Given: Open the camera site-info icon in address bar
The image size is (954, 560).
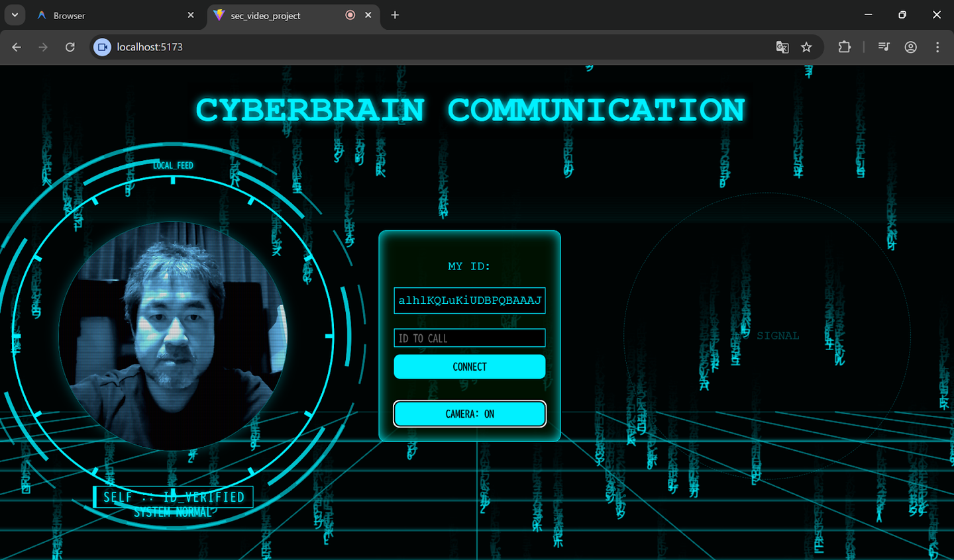Looking at the screenshot, I should pyautogui.click(x=102, y=47).
